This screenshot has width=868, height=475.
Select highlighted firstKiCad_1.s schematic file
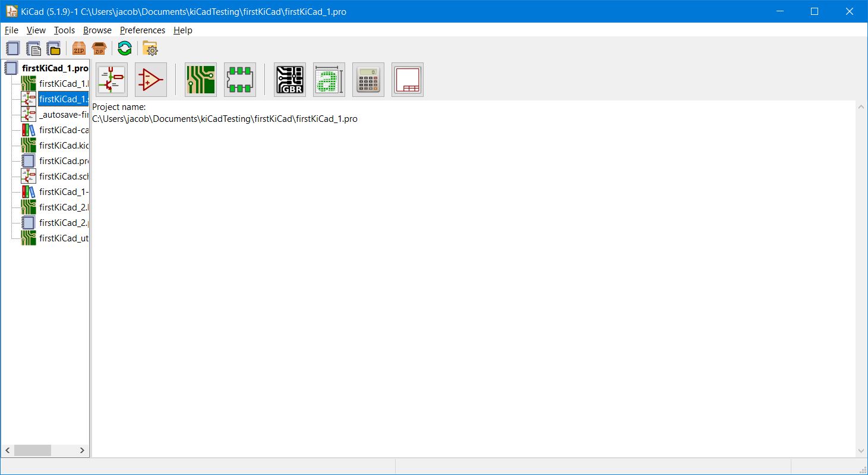coord(64,99)
